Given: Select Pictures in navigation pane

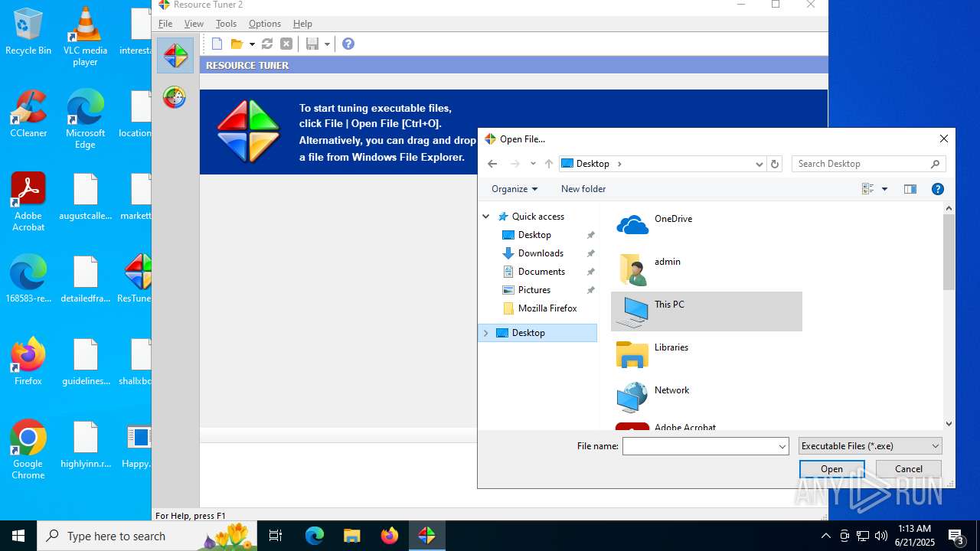Looking at the screenshot, I should [x=534, y=290].
